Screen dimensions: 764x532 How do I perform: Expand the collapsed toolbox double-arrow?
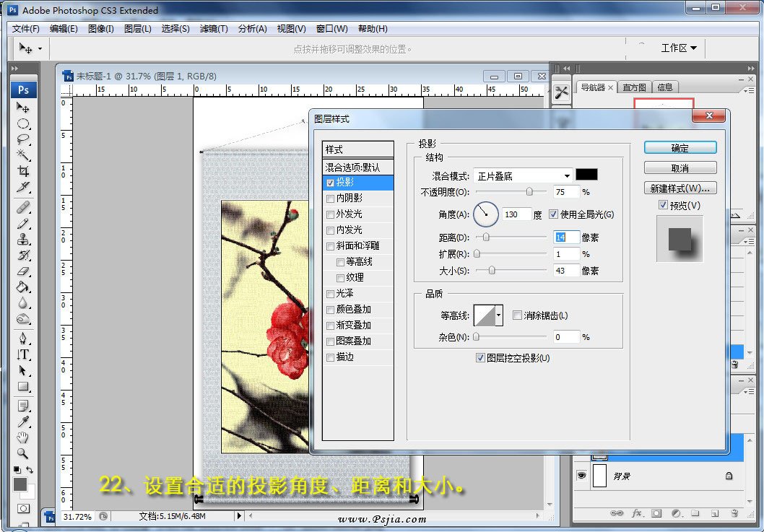[x=14, y=68]
